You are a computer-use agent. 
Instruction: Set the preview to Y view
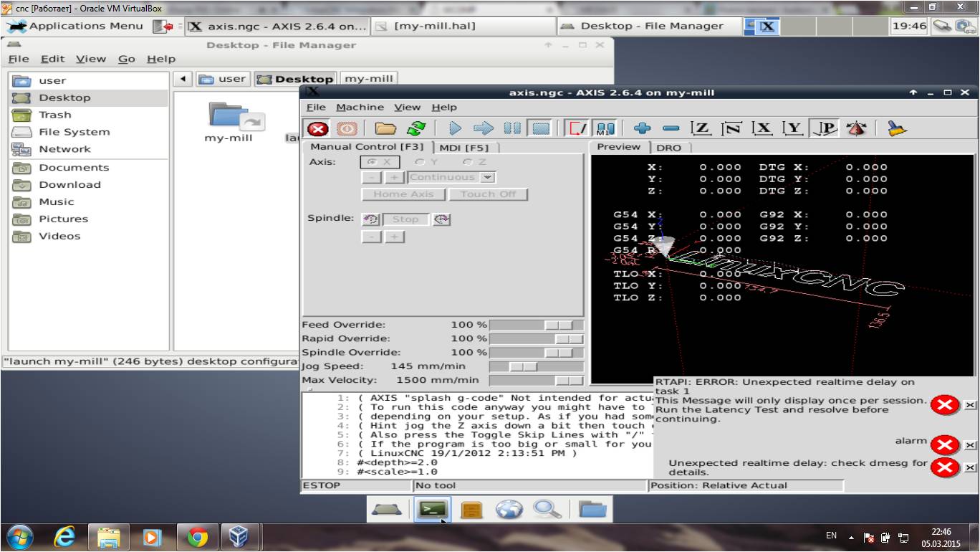click(x=793, y=129)
